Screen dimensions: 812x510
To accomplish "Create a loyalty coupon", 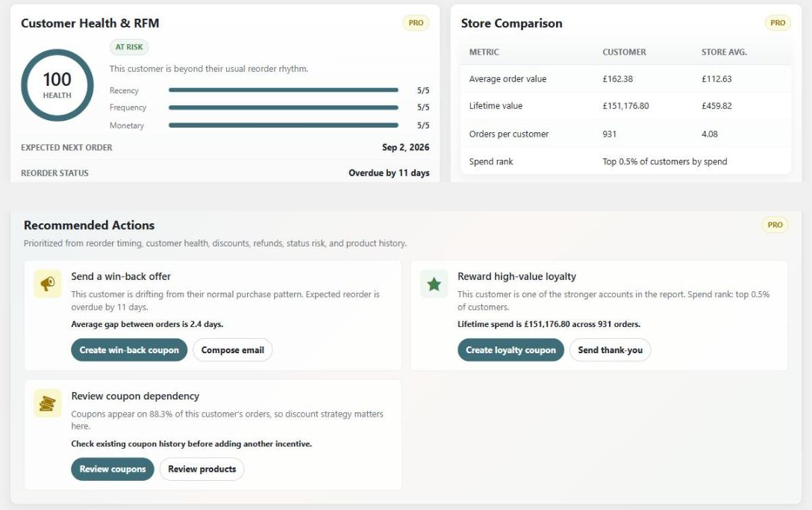I will 510,350.
